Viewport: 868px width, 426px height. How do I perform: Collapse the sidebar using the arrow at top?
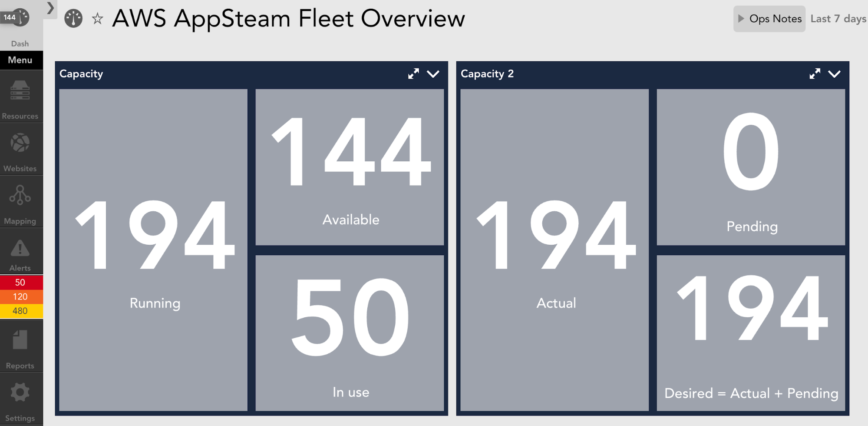(x=50, y=8)
